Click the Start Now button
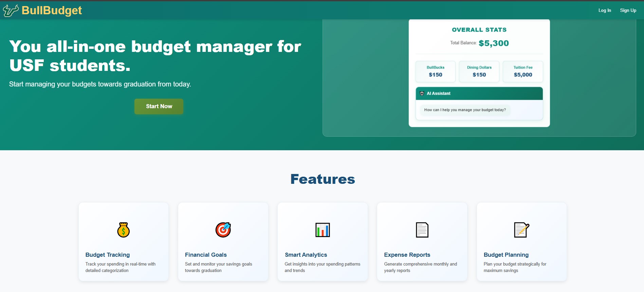Image resolution: width=644 pixels, height=292 pixels. pyautogui.click(x=159, y=106)
